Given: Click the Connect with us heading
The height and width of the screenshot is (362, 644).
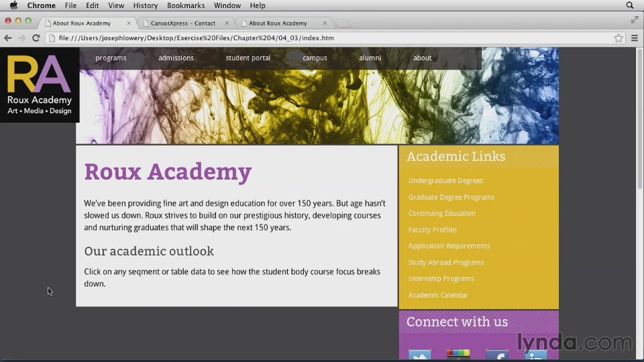Looking at the screenshot, I should click(x=457, y=322).
